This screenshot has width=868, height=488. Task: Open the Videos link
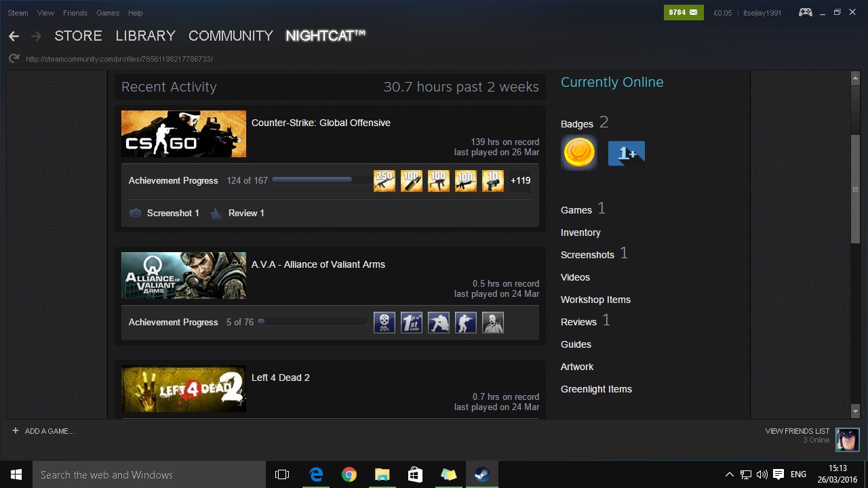575,277
